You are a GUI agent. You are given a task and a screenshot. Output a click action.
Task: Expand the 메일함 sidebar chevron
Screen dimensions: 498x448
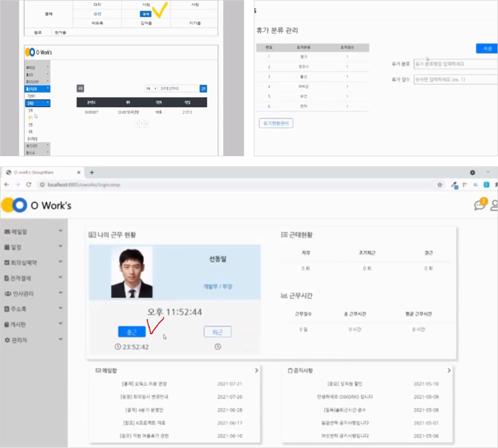click(60, 231)
